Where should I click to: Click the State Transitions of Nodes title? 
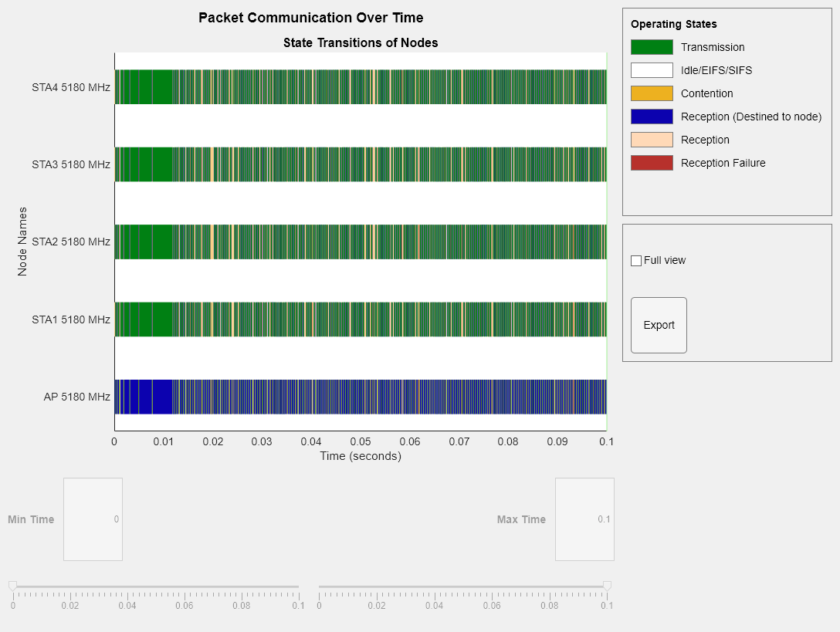tap(361, 42)
